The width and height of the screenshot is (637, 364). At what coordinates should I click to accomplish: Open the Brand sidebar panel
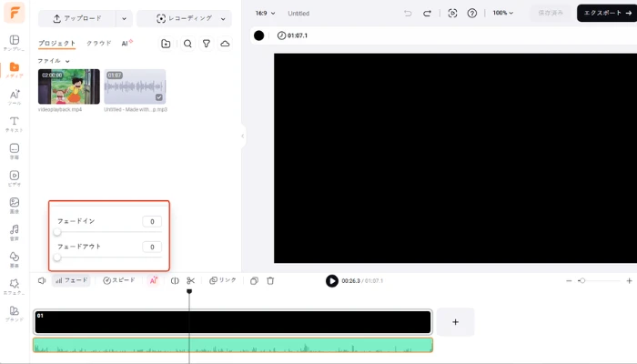click(15, 314)
